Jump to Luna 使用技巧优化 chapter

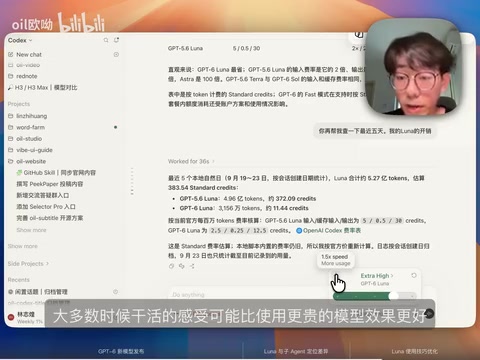(415, 351)
